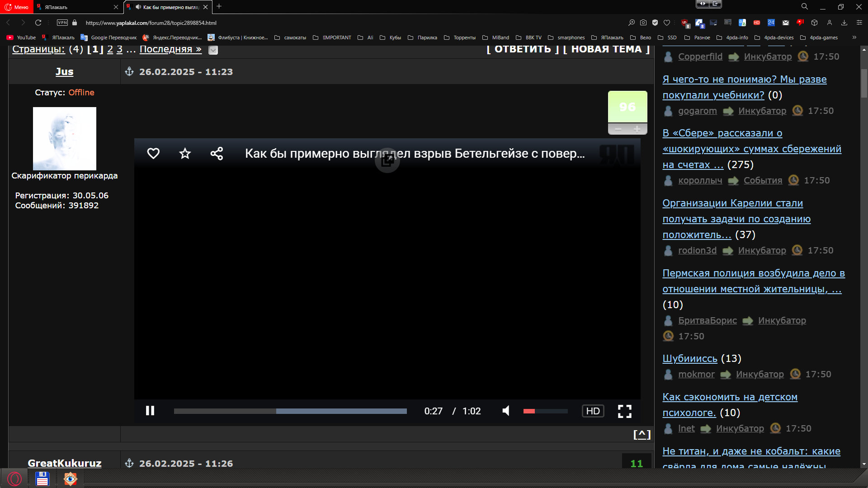Seek on the video progress bar
The image size is (868, 488).
[x=290, y=411]
